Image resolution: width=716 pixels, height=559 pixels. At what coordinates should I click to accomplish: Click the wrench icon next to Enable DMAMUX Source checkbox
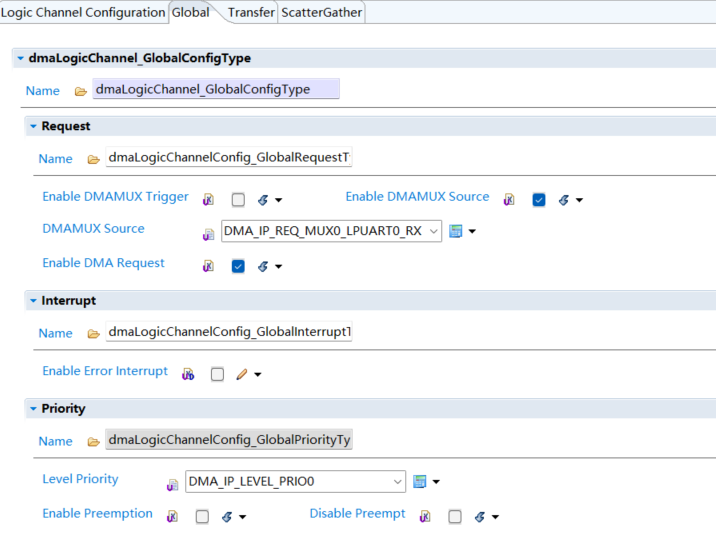(x=564, y=200)
